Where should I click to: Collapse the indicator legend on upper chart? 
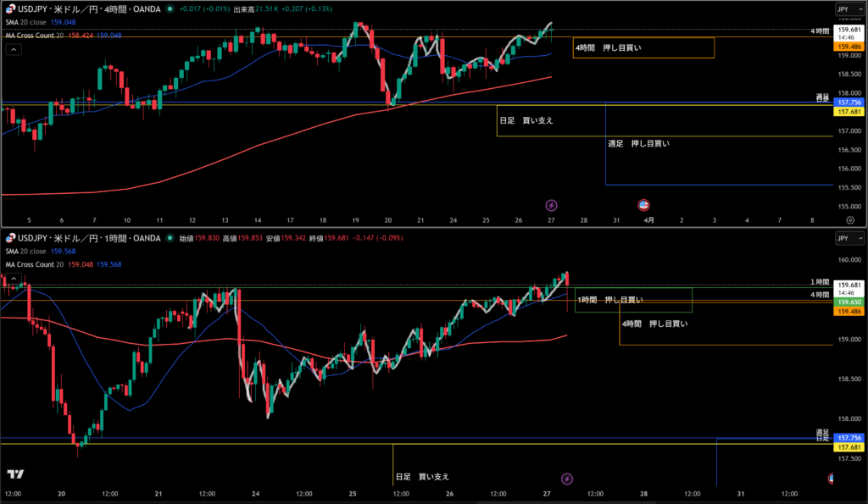click(14, 49)
